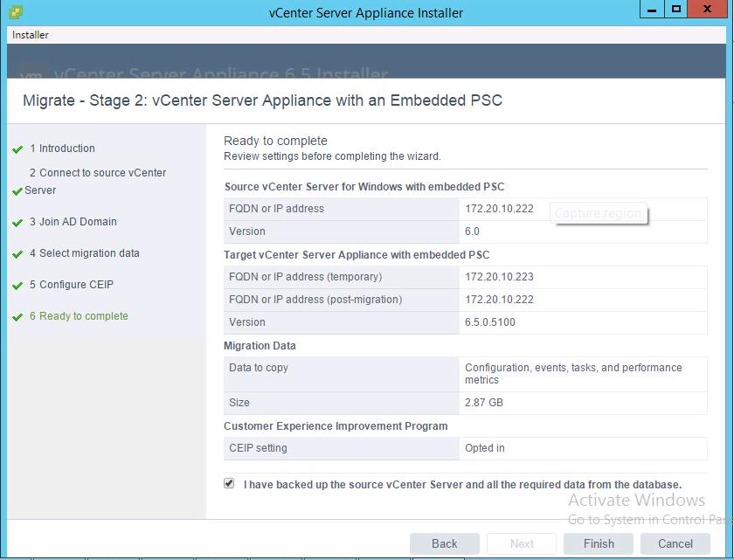
Task: Select the migration size 2.87 GB
Action: [x=483, y=403]
